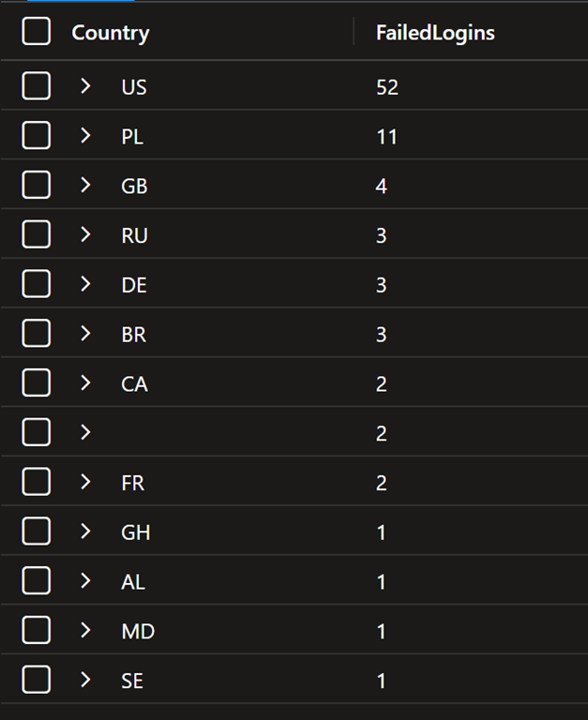Image resolution: width=588 pixels, height=720 pixels.
Task: Select the US row checkbox
Action: (36, 86)
